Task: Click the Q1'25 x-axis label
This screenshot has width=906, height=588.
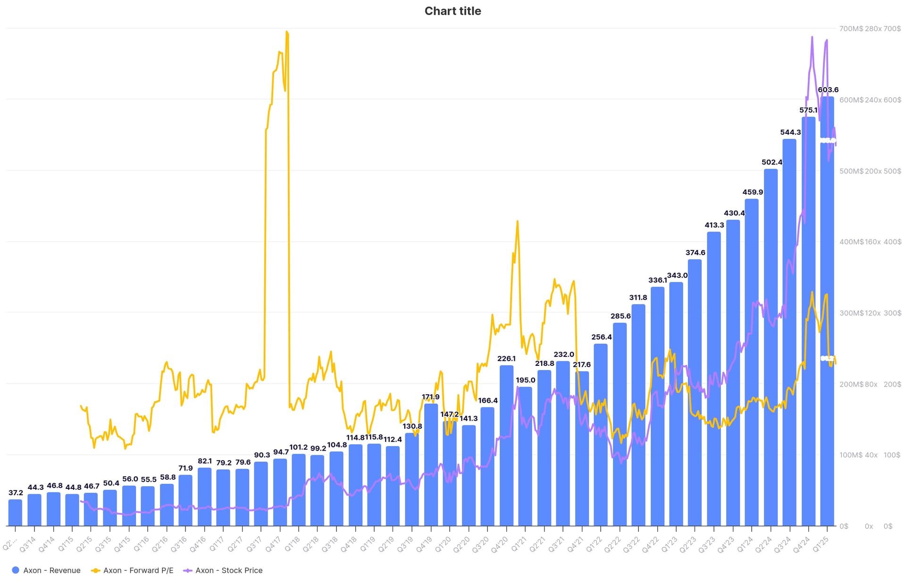Action: click(821, 544)
